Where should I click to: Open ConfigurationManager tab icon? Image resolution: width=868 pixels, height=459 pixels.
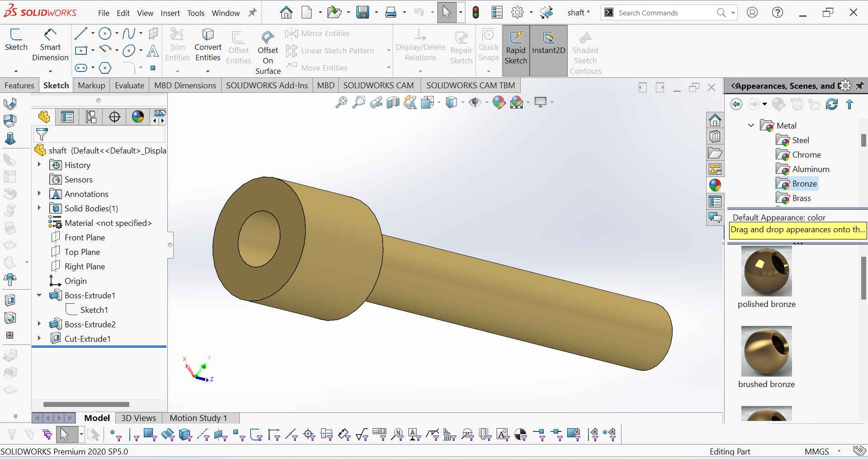tap(91, 117)
